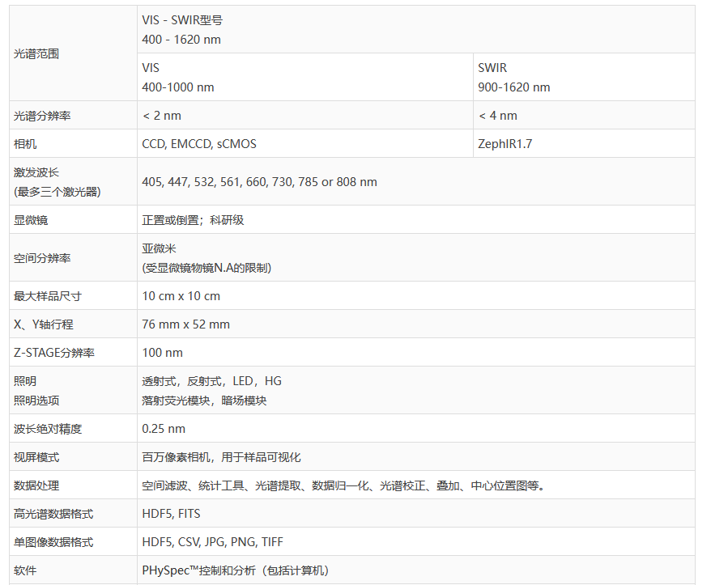Select the 10 cm x 10 cm value
This screenshot has width=728, height=585.
point(181,296)
